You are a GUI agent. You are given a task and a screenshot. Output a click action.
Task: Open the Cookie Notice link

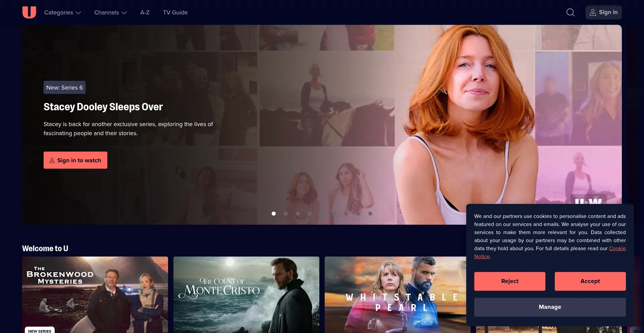617,248
